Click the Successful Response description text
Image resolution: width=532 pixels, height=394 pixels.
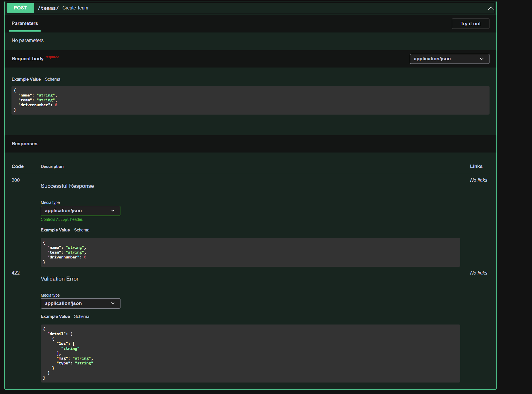pos(67,186)
